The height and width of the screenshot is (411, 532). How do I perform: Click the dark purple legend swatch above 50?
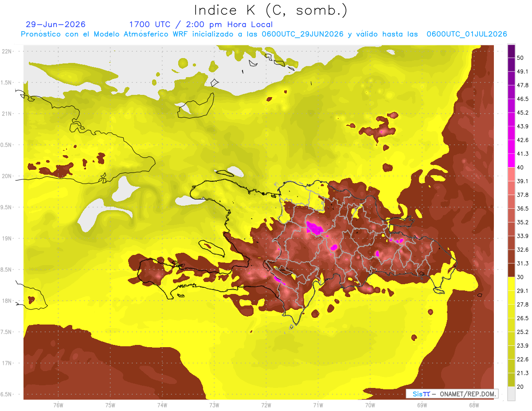tap(511, 51)
